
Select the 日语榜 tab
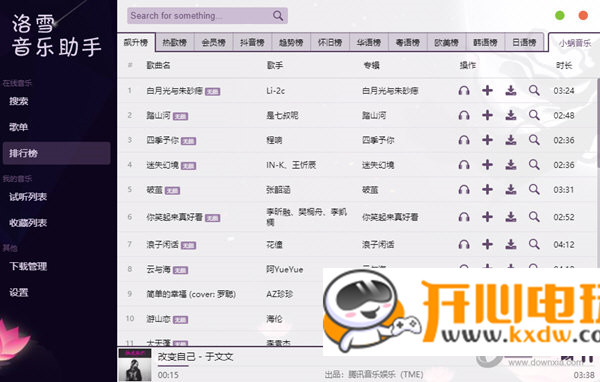[524, 42]
